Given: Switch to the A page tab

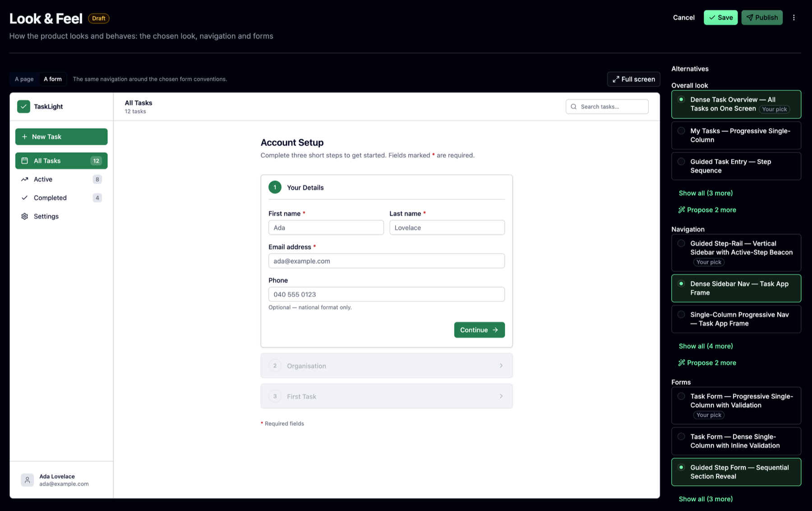Looking at the screenshot, I should [x=24, y=79].
